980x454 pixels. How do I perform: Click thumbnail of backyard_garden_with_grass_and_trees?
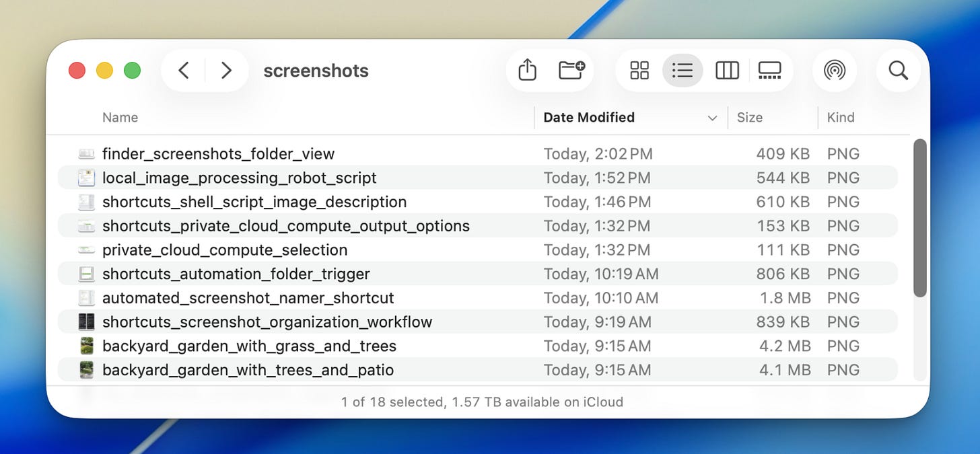click(x=86, y=346)
